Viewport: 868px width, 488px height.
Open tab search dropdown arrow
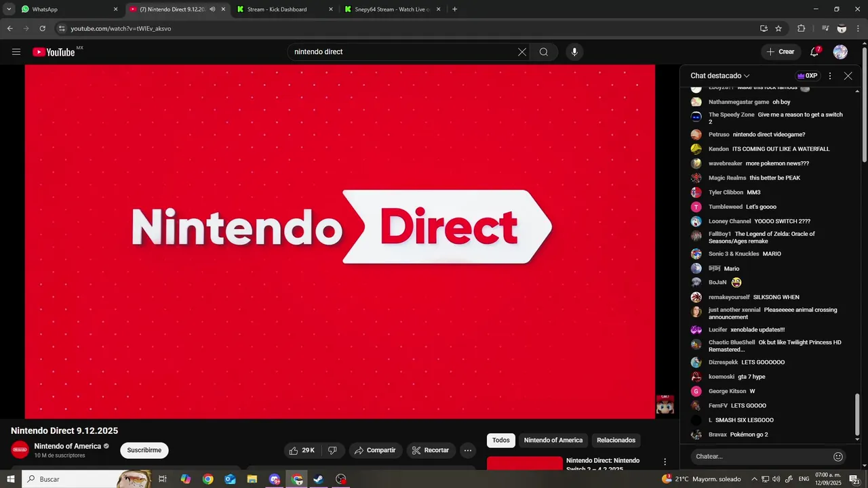[x=9, y=9]
